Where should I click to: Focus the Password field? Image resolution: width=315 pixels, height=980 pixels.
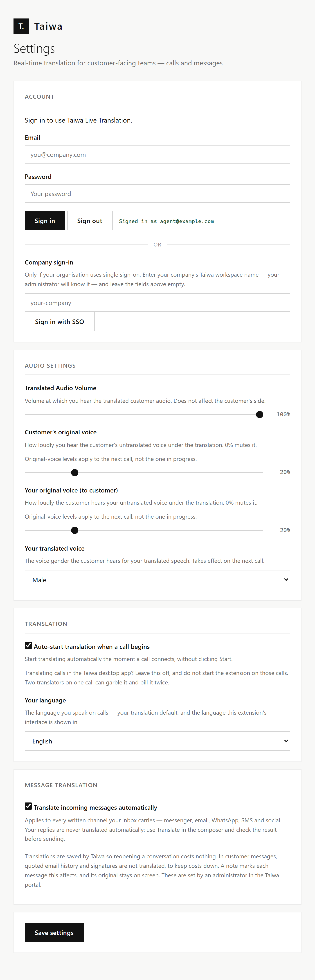[x=157, y=194]
